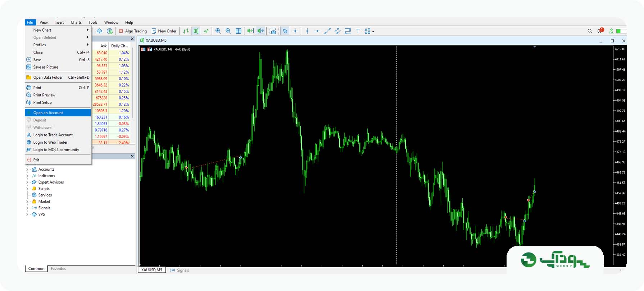644x291 pixels.
Task: Close the Market Watch panel
Action: [132, 39]
